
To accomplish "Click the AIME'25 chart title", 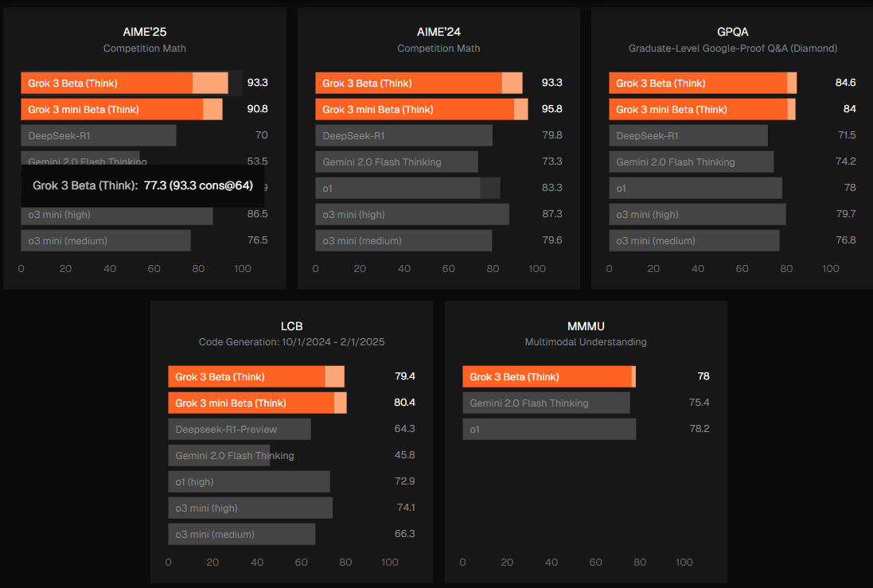I will tap(145, 32).
